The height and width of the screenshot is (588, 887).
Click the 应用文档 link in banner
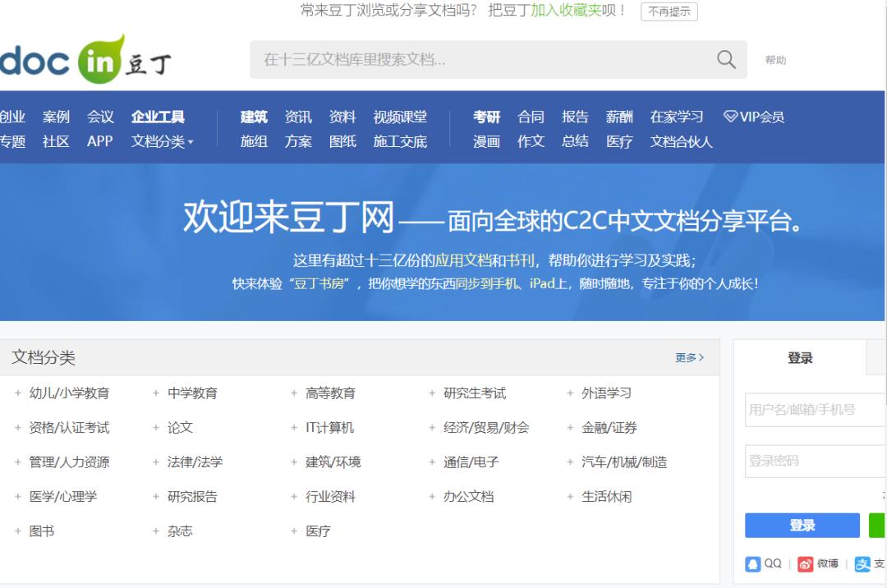click(x=462, y=260)
